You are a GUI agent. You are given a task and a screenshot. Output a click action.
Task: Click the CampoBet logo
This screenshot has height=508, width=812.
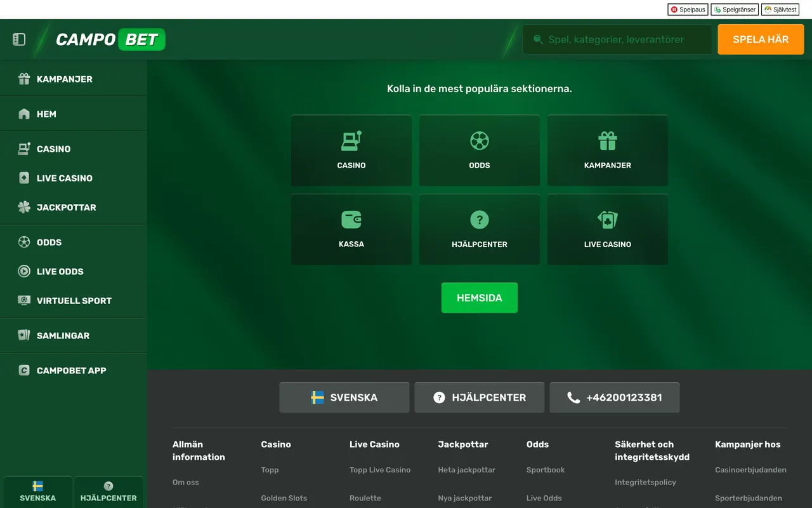pos(110,39)
